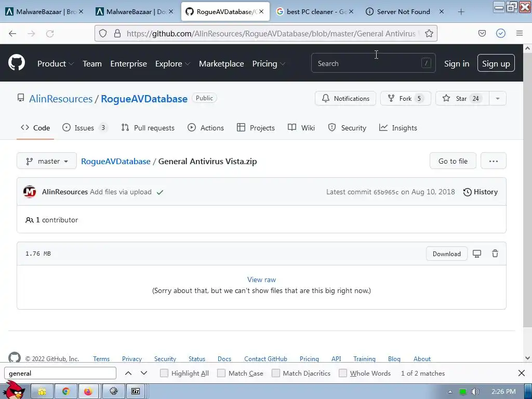Close the Server Not Found tab
This screenshot has width=532, height=399.
tap(442, 11)
